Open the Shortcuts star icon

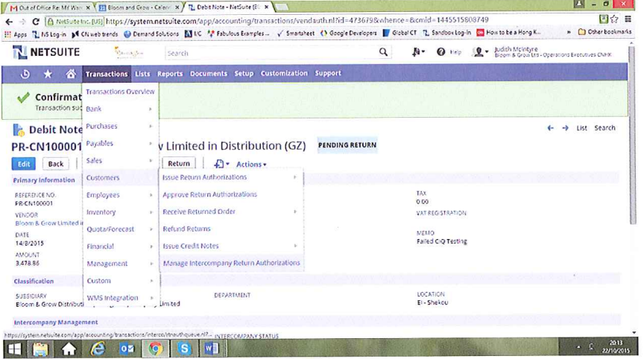click(x=48, y=74)
